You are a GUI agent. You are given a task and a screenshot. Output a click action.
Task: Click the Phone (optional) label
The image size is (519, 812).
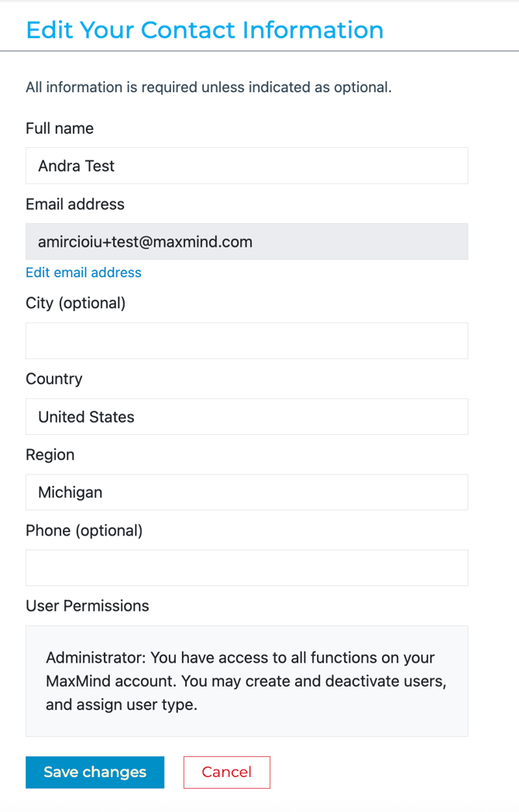[x=84, y=530]
